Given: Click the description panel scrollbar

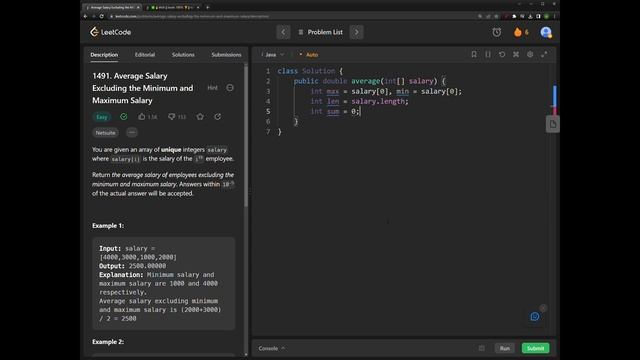Looking at the screenshot, I should click(x=246, y=136).
